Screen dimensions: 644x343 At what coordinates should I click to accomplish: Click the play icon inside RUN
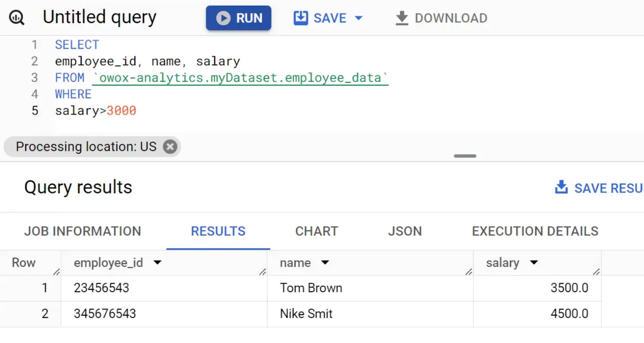click(223, 18)
